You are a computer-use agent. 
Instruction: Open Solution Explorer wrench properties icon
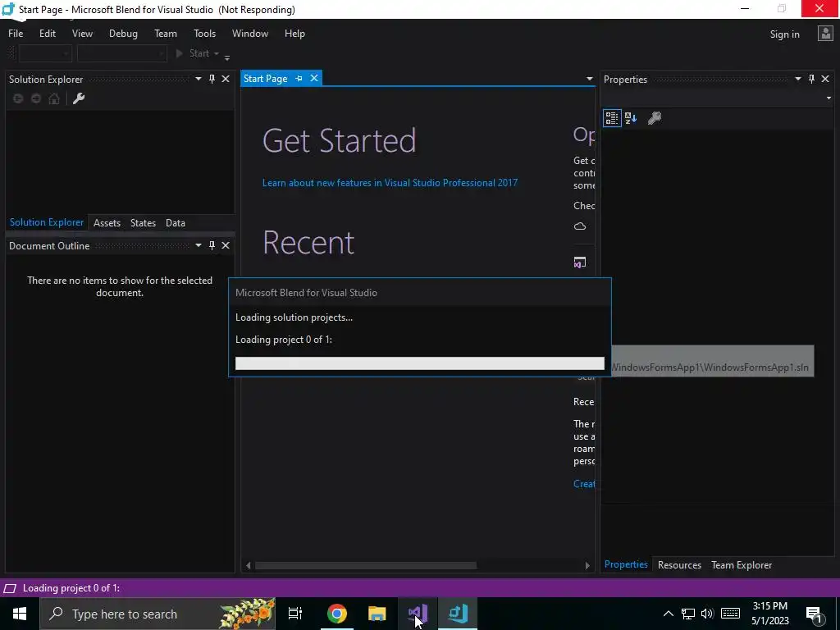click(x=79, y=98)
